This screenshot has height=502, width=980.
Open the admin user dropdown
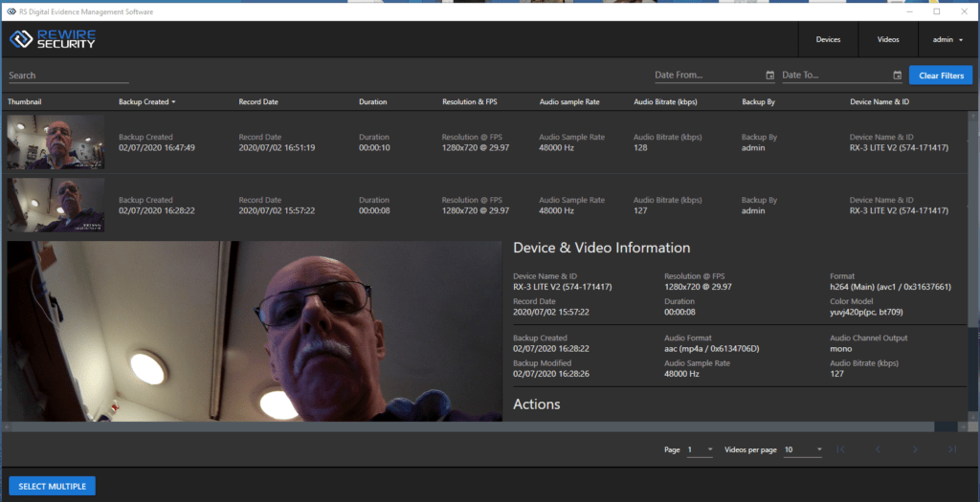[947, 40]
